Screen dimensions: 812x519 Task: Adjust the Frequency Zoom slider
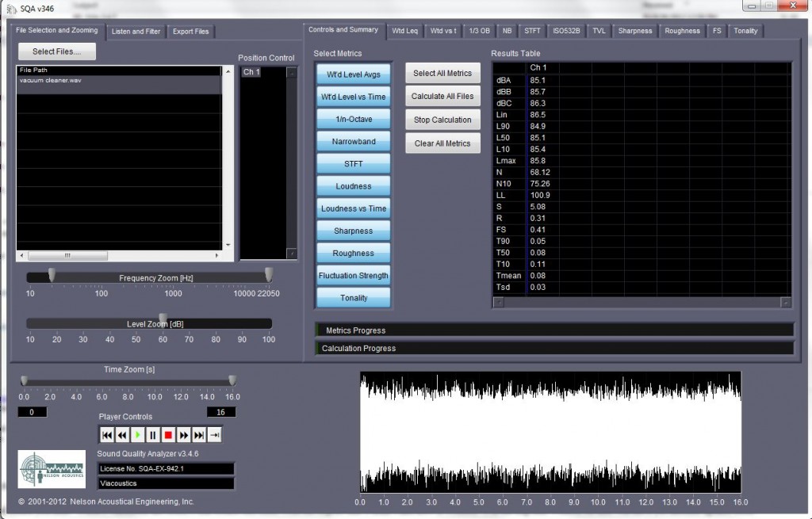[x=52, y=276]
